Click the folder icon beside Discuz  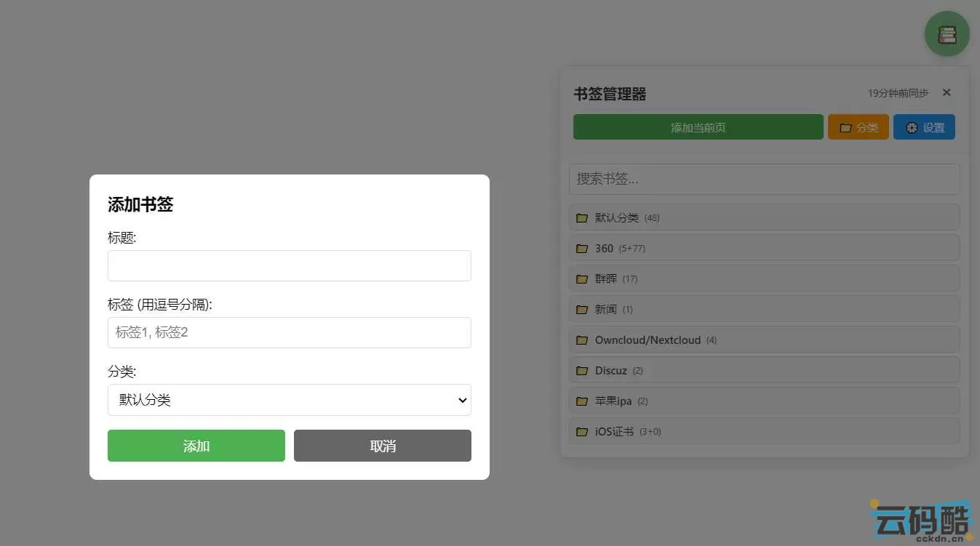581,370
